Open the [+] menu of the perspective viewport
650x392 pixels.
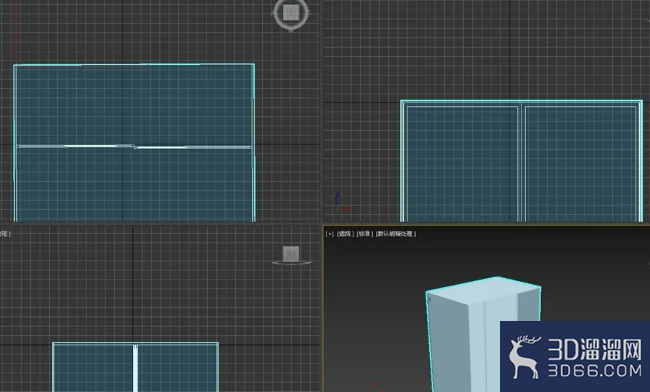(x=330, y=234)
